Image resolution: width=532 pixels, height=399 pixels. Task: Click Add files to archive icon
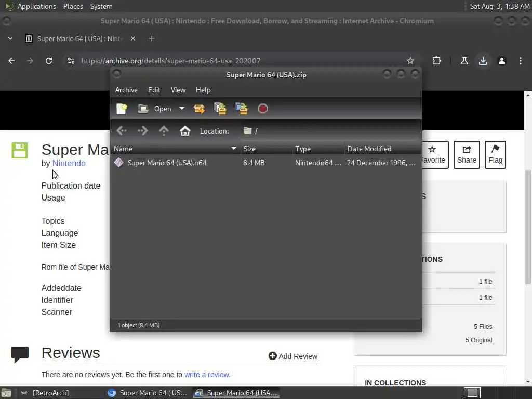[220, 109]
